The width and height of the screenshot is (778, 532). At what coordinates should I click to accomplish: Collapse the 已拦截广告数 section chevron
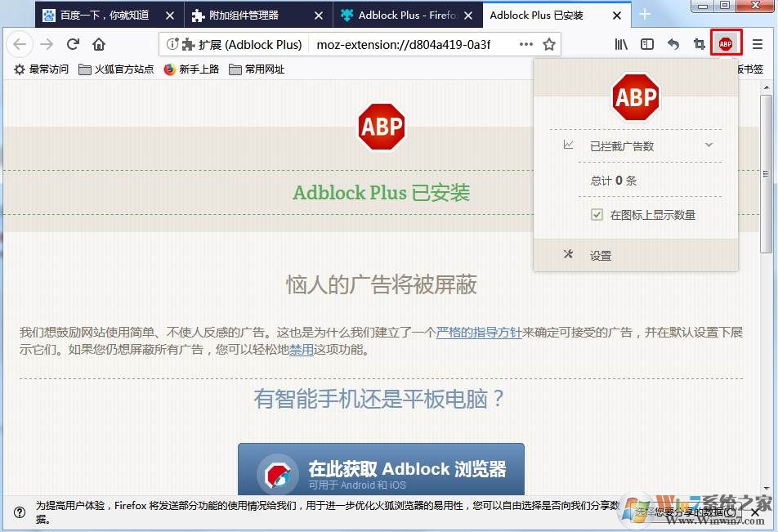709,145
